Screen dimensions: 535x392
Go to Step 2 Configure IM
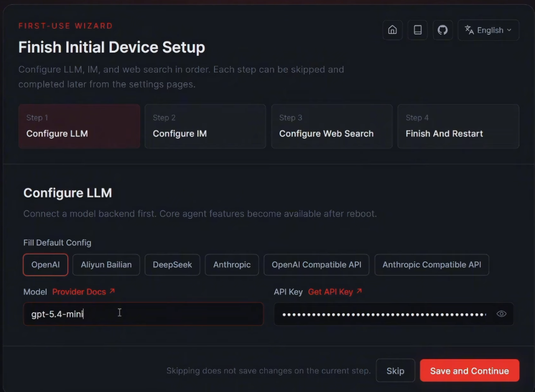[205, 126]
